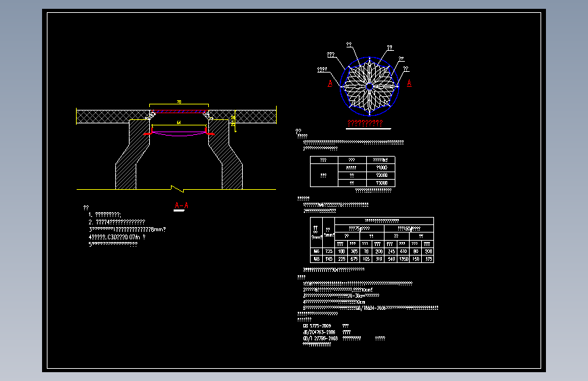Click the red question-mark title under the circle
588x381 pixels.
click(365, 123)
